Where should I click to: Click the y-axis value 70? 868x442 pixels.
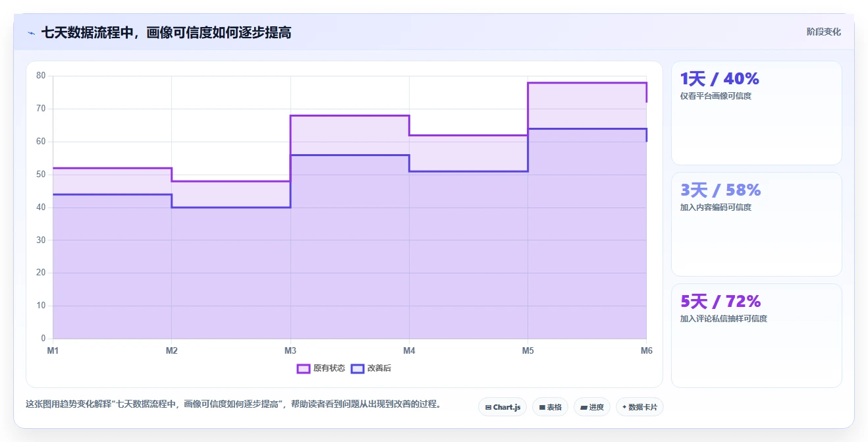coord(41,109)
